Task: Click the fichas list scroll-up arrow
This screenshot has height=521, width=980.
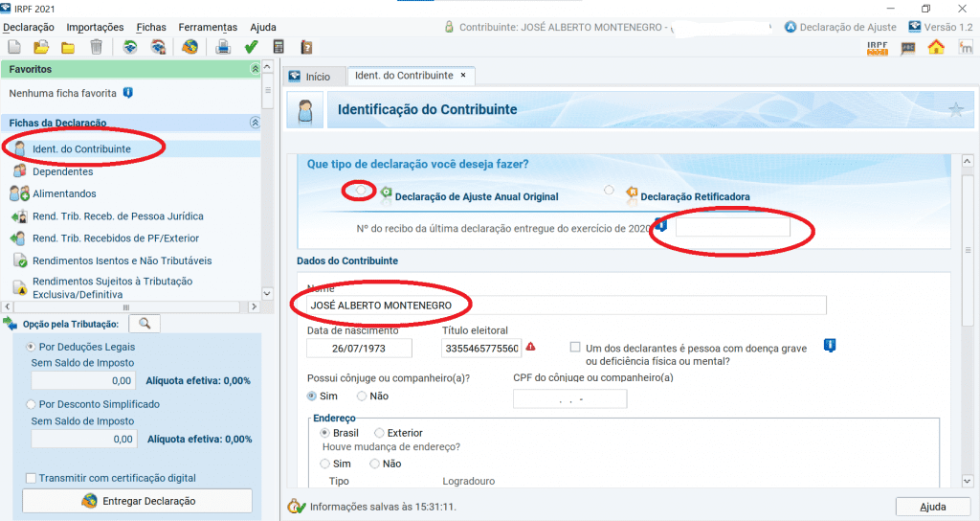Action: [x=268, y=66]
